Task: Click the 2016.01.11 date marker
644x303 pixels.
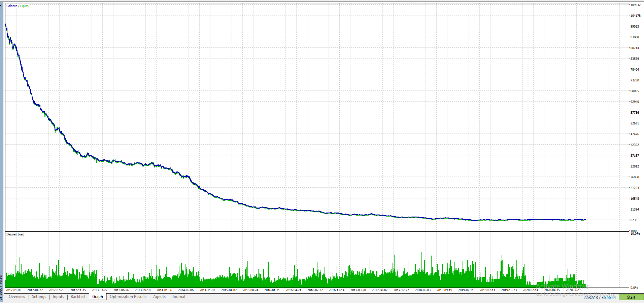Action: pyautogui.click(x=272, y=290)
